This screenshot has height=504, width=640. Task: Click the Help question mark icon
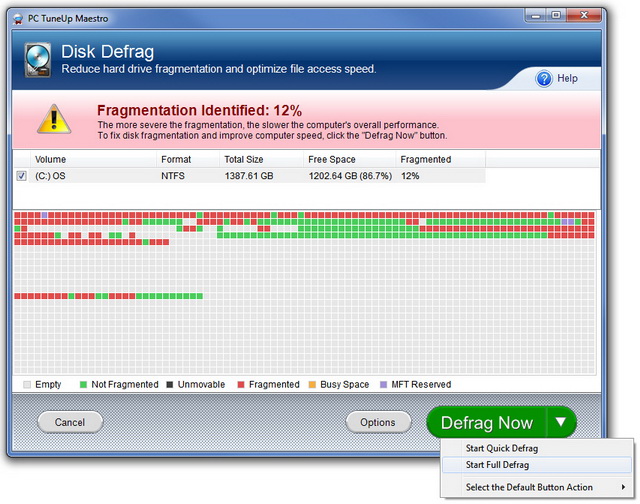pos(544,78)
